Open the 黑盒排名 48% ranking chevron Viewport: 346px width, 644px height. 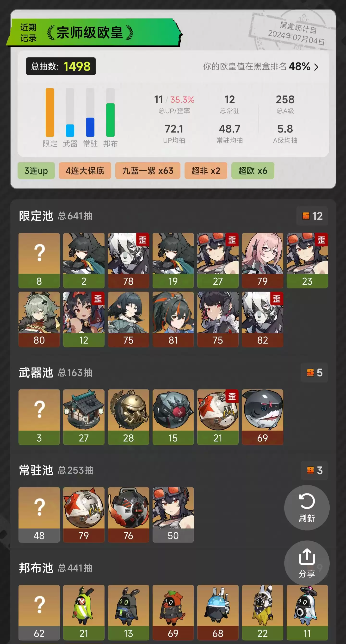316,67
